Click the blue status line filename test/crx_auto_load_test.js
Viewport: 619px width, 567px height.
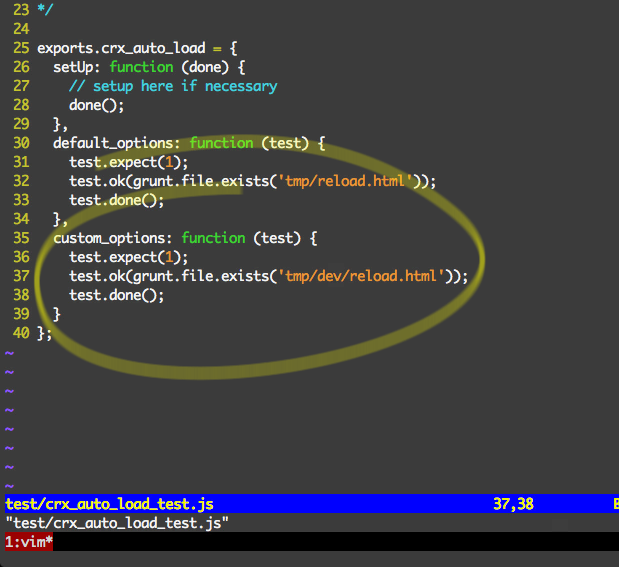pyautogui.click(x=109, y=504)
